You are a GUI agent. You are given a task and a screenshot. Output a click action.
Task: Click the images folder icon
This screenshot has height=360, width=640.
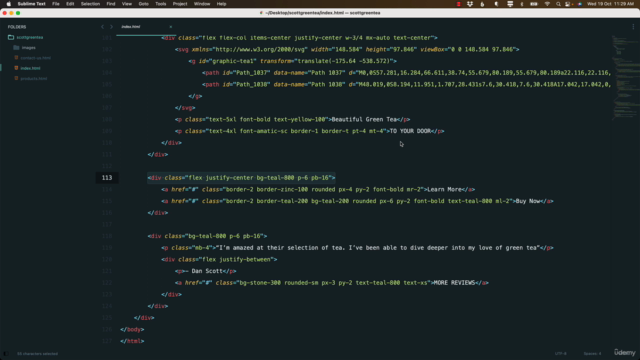pyautogui.click(x=16, y=48)
